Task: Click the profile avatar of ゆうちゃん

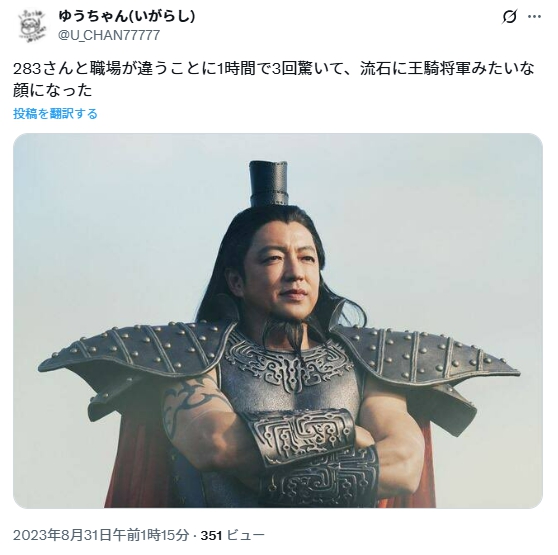Action: coord(32,26)
